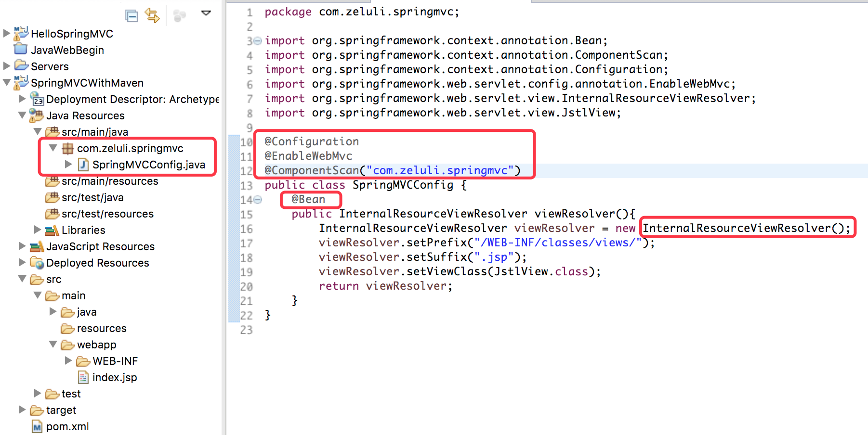Select HelloSpringMVC project label
Image resolution: width=868 pixels, height=435 pixels.
coord(72,34)
